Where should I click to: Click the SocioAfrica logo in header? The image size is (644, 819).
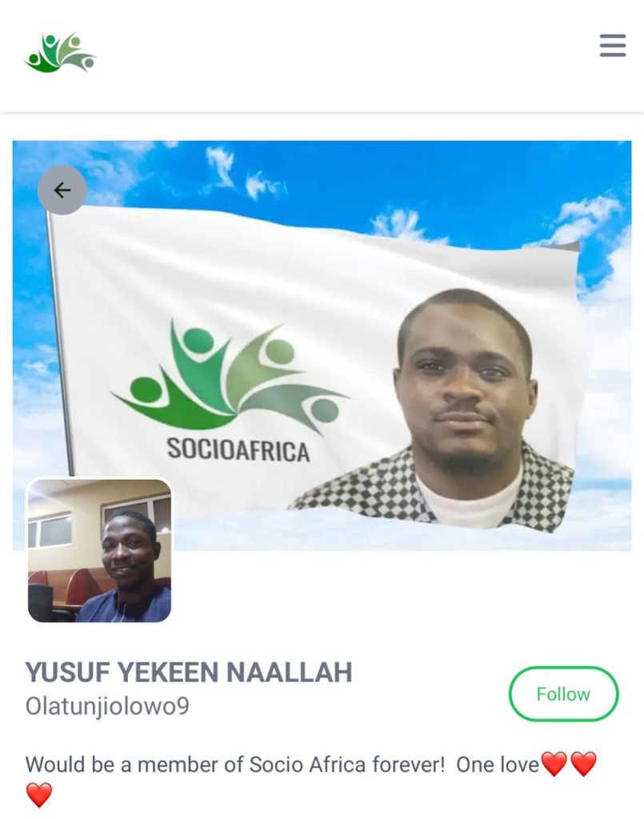click(61, 52)
